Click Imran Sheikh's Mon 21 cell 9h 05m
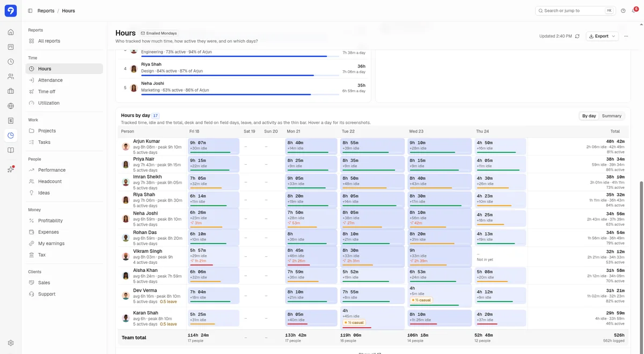Viewport: 644px width, 354px height. click(x=311, y=182)
